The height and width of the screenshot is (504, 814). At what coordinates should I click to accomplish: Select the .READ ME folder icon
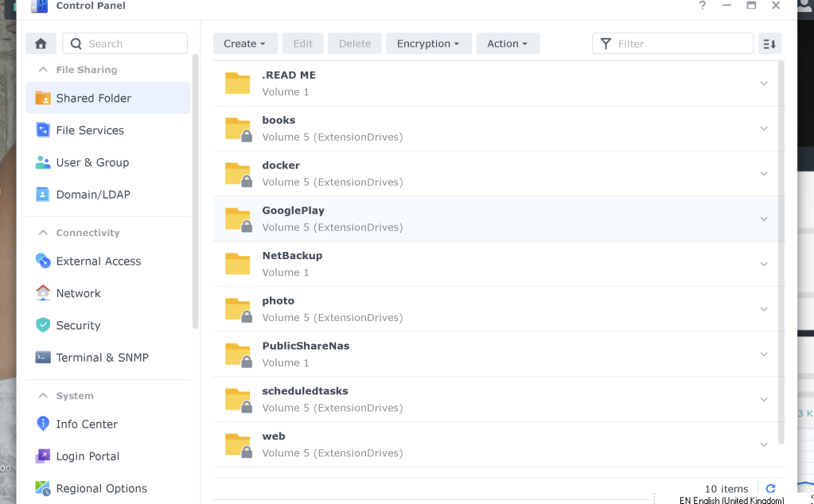coord(237,83)
